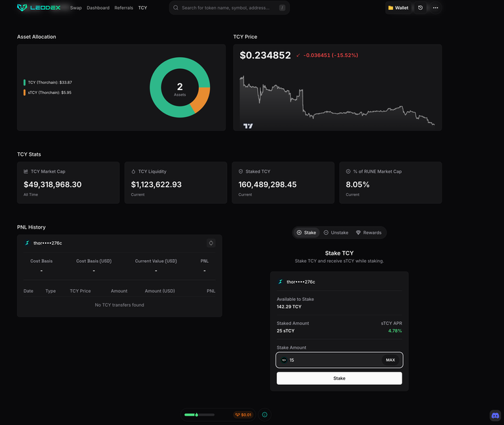Open the Wallet button
Viewport: 504px width, 425px height.
[x=398, y=8]
